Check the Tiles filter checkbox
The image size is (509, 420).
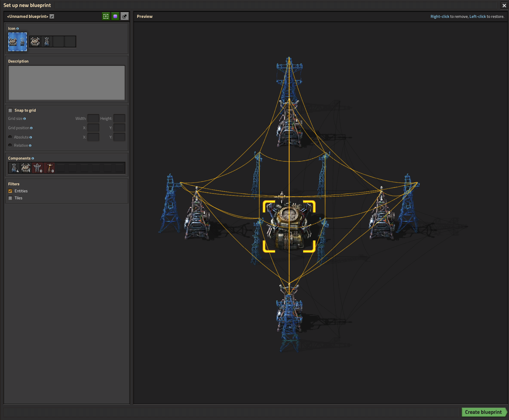coord(10,198)
